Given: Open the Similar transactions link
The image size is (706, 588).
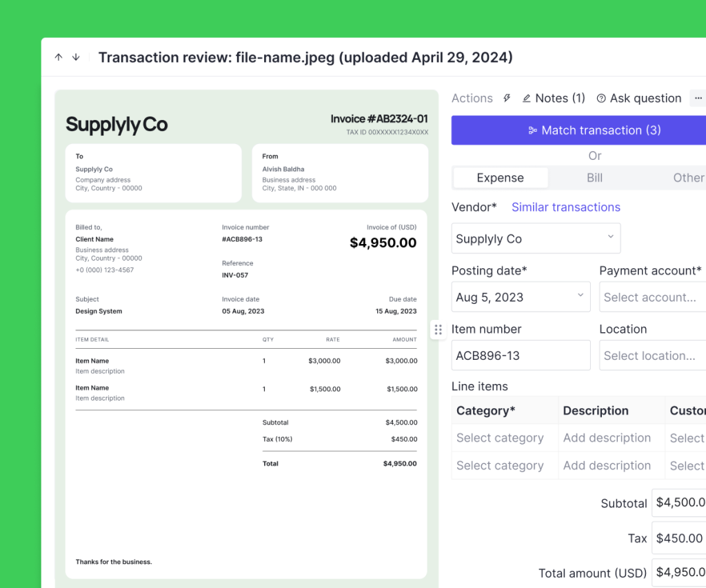Looking at the screenshot, I should [565, 207].
